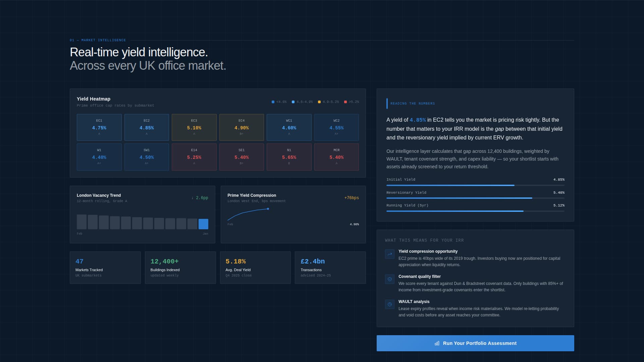
Task: Toggle the 4.6–4.9% heatmap legend filter
Action: click(293, 102)
